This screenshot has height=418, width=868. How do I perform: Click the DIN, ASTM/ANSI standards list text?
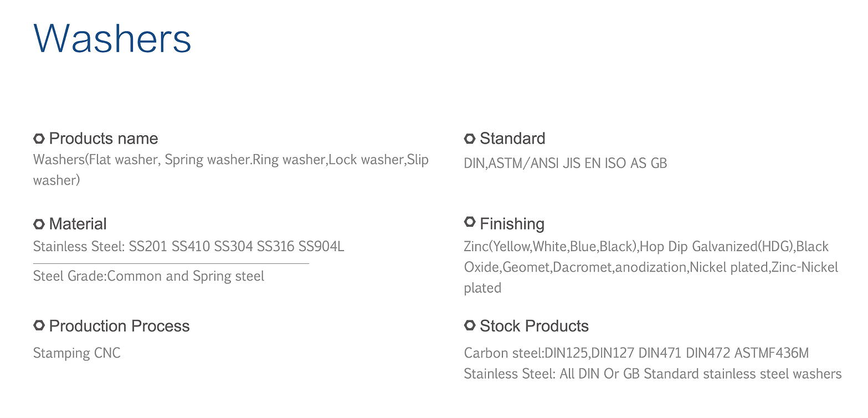coord(565,163)
